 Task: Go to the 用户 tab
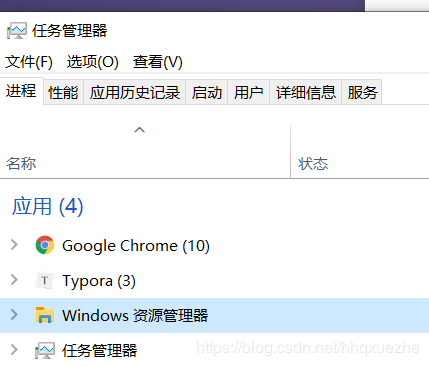pos(249,92)
